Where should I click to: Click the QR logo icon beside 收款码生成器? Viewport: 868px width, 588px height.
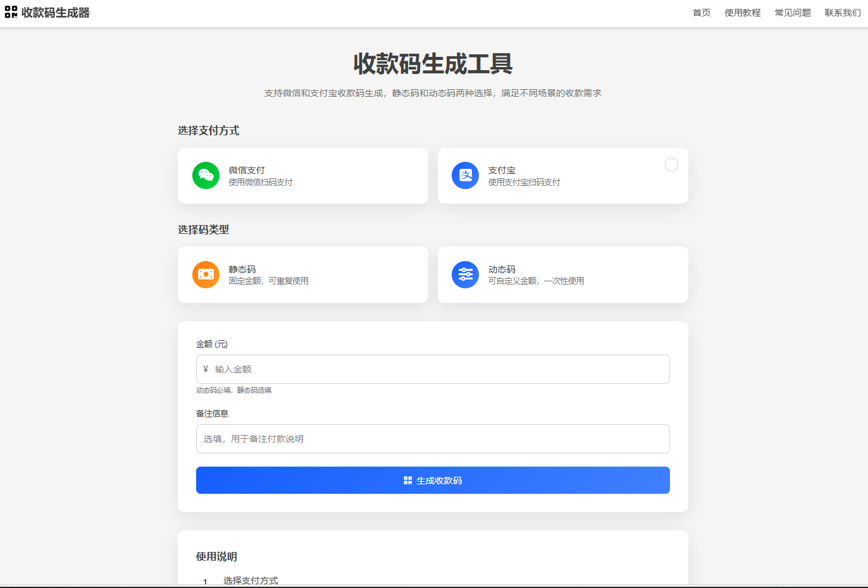pos(11,12)
